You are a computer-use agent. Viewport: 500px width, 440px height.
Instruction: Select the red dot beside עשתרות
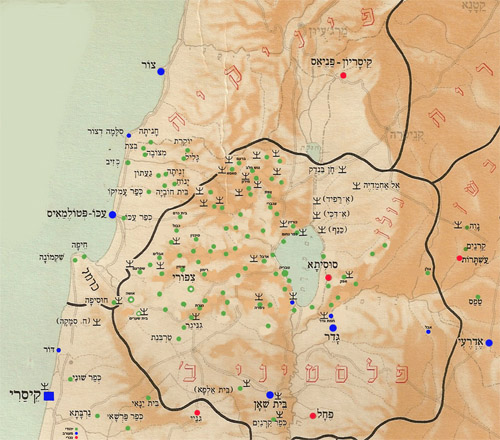coord(459,258)
